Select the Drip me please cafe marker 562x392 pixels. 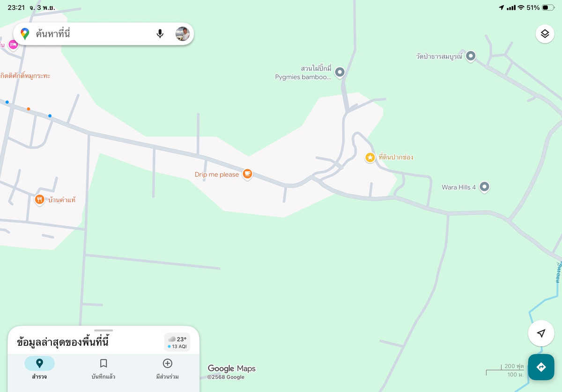coord(248,174)
